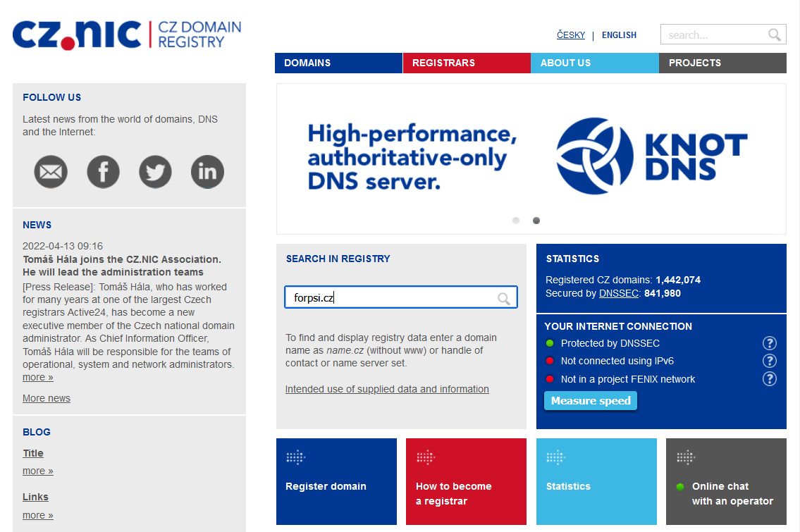Image resolution: width=800 pixels, height=532 pixels.
Task: Click the registered domains count 1,442,074
Action: (678, 280)
